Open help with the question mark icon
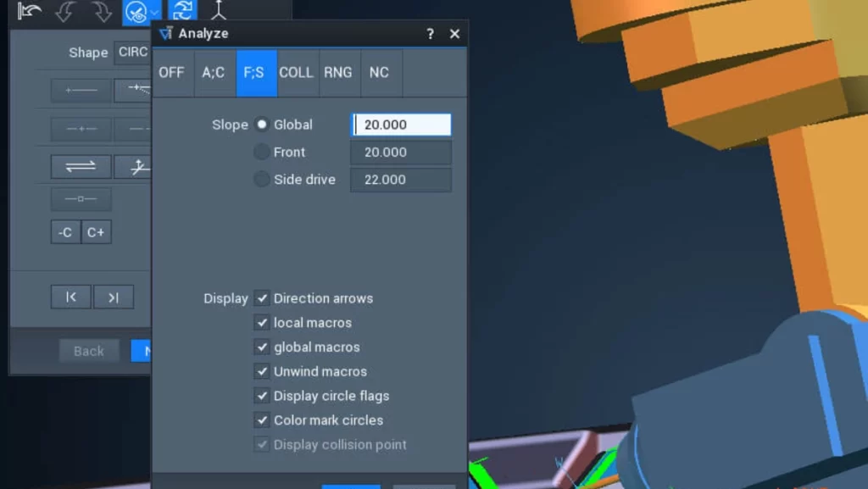Screen dimensions: 868x489 tap(430, 34)
